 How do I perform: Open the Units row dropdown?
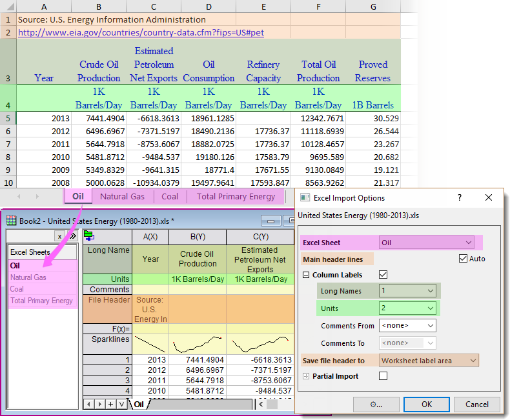407,308
